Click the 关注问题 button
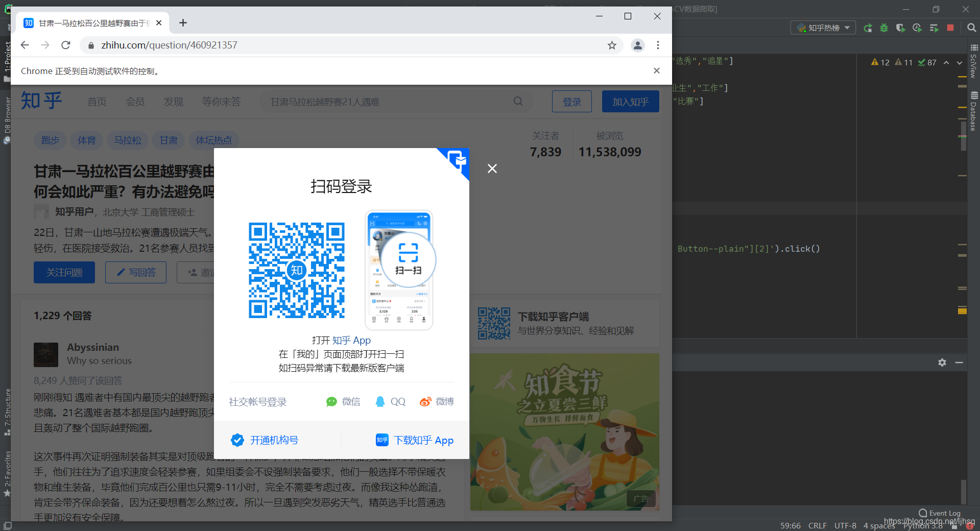The height and width of the screenshot is (531, 980). pos(64,273)
